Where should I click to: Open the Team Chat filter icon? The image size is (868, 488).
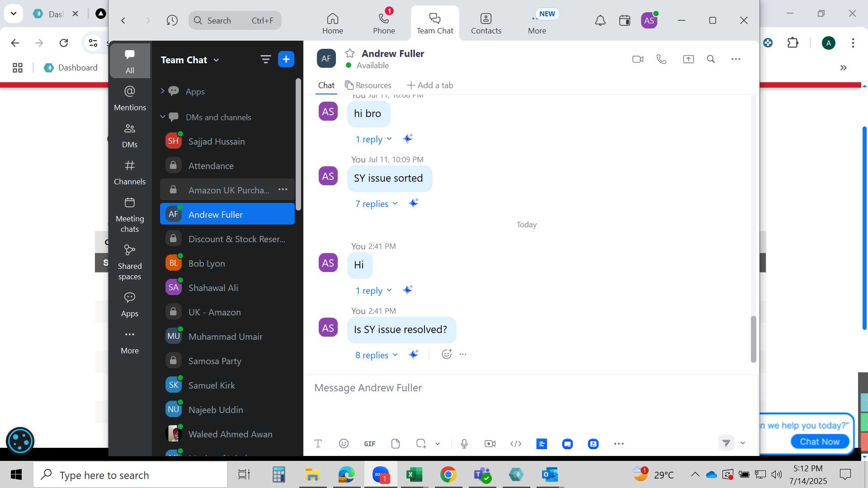pyautogui.click(x=265, y=59)
